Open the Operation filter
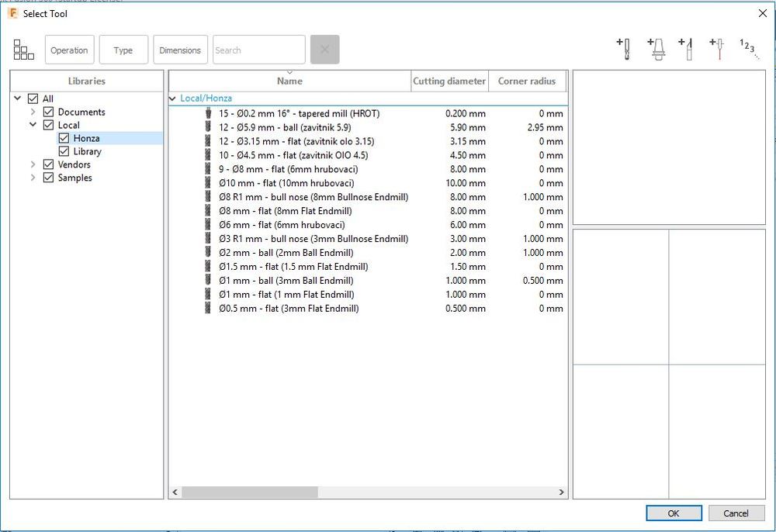This screenshot has height=532, width=776. tap(69, 50)
